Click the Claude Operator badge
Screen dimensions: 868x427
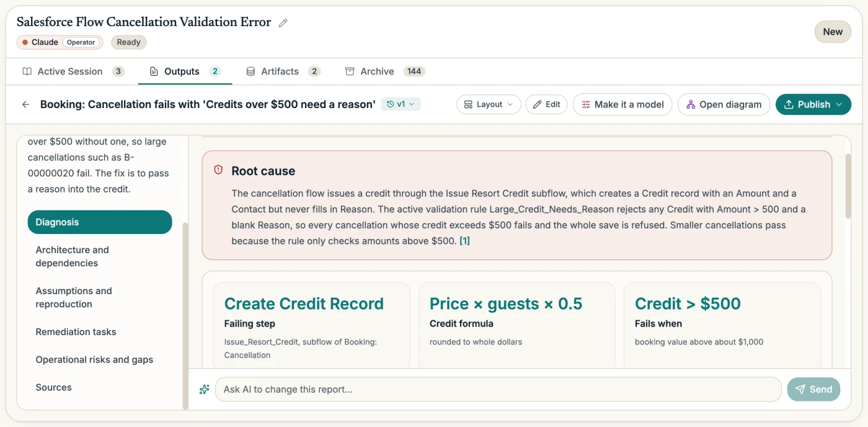point(60,42)
